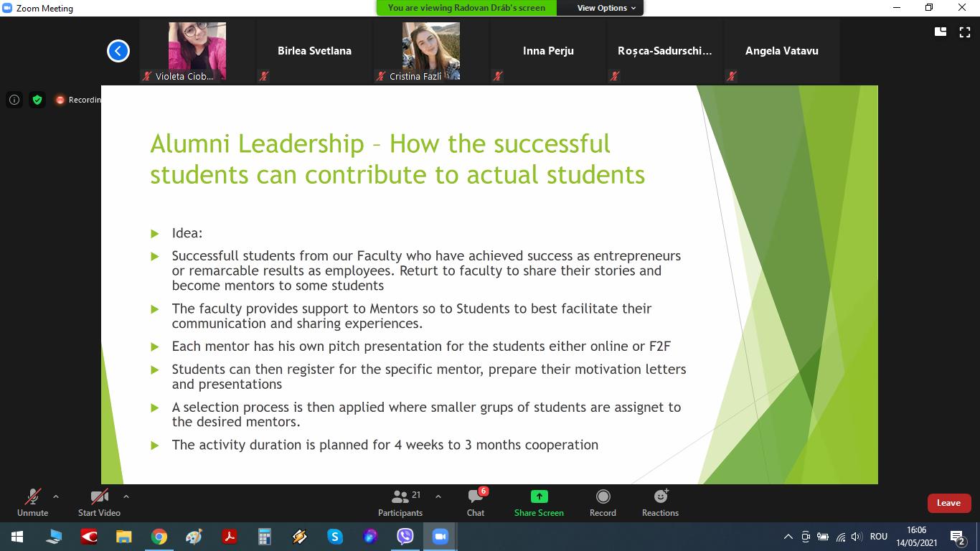This screenshot has width=980, height=551.
Task: Click the bullet about 'Each mentor has his own pitch'
Action: coord(421,347)
